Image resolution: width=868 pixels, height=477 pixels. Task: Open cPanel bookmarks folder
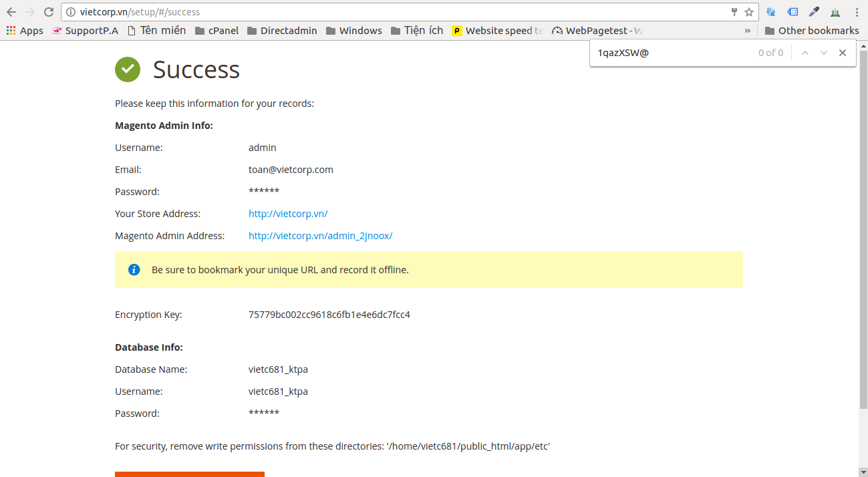[x=216, y=31]
